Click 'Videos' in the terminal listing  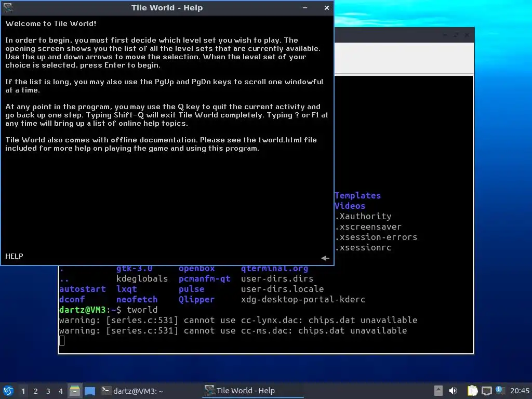350,206
